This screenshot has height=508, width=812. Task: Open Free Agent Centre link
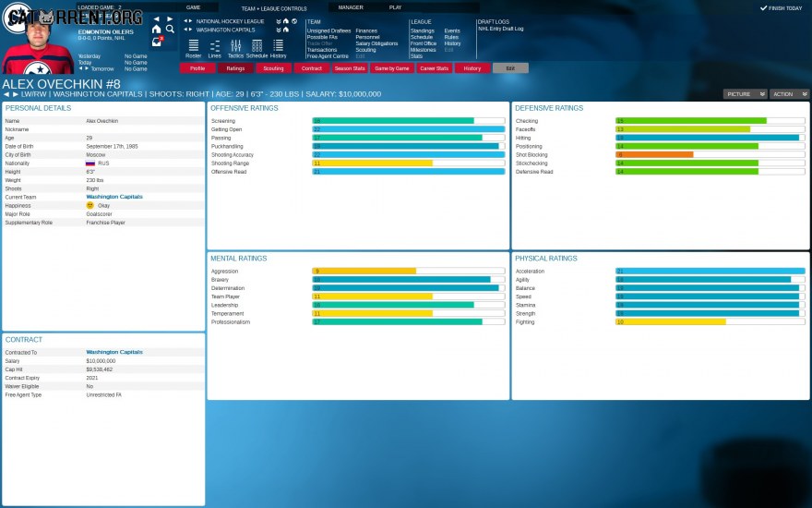click(x=328, y=56)
